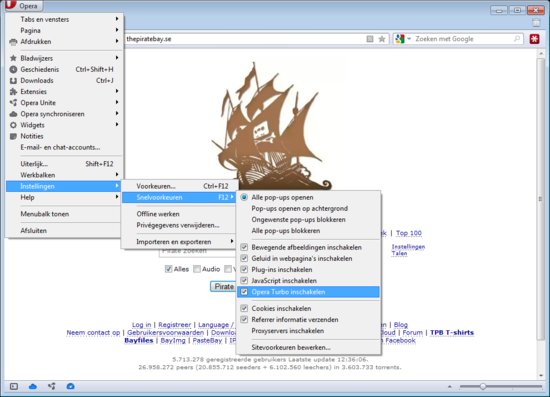Image resolution: width=550 pixels, height=397 pixels.
Task: Open E-mail- en chat-accounts...
Action: point(65,148)
